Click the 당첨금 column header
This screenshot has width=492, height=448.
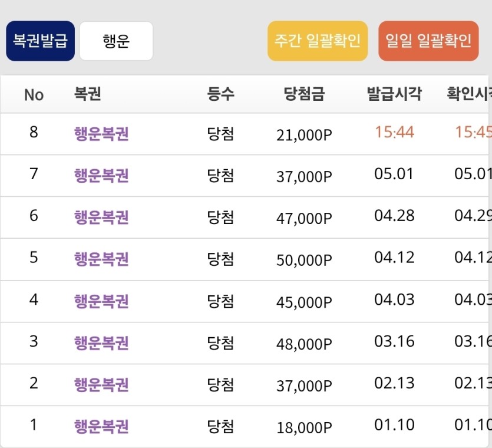[304, 94]
